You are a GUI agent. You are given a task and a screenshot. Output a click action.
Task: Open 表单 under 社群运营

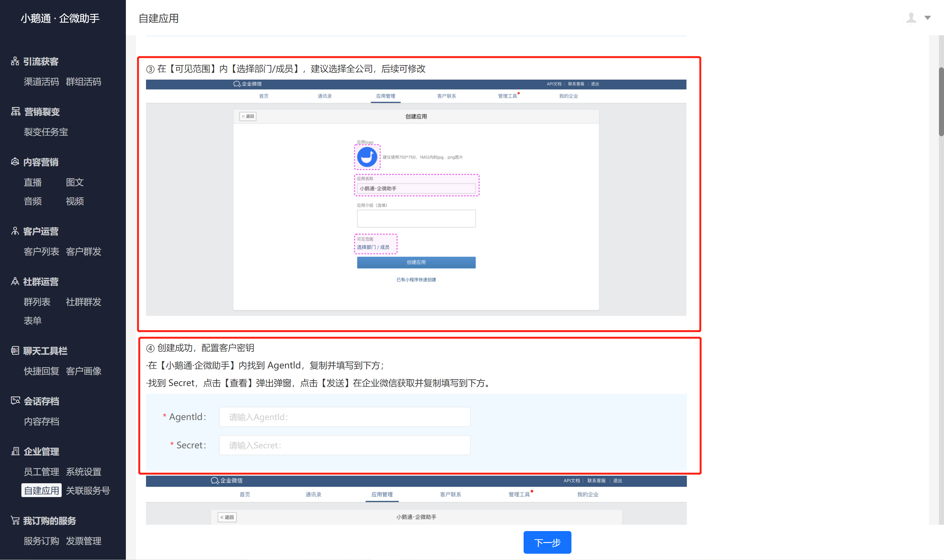33,321
